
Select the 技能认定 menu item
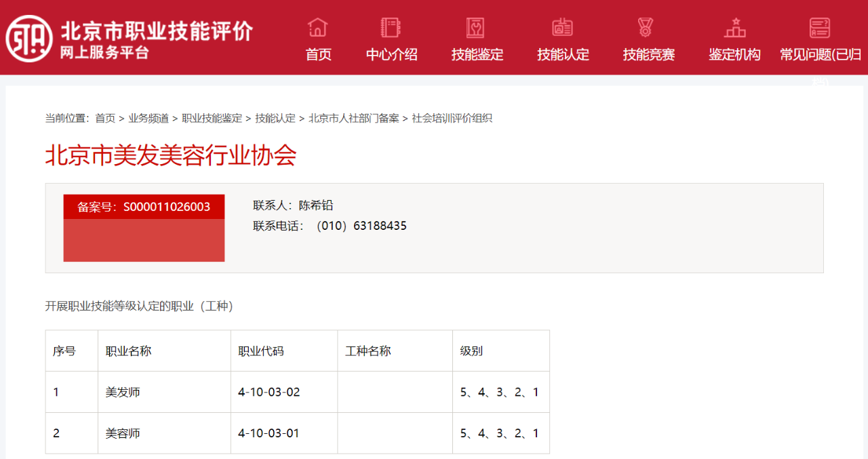pyautogui.click(x=564, y=55)
